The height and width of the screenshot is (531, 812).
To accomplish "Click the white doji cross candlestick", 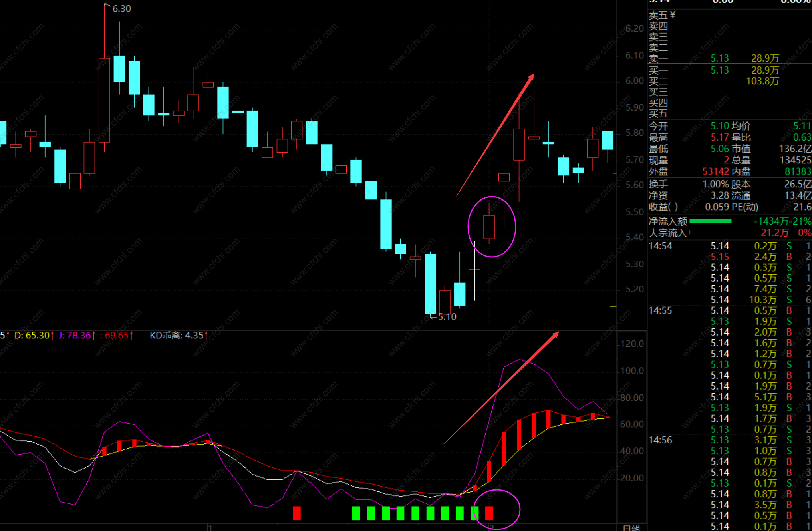I will pos(474,270).
